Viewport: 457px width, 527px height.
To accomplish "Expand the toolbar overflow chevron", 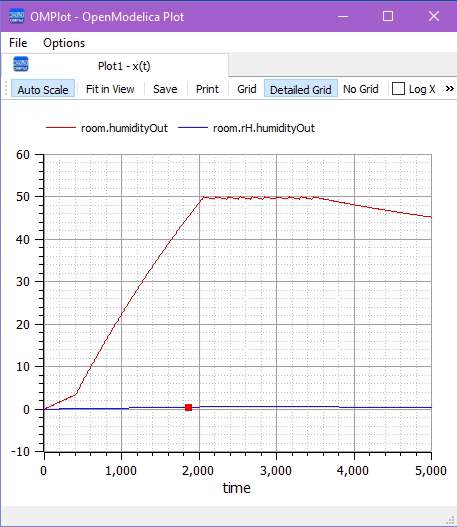I will click(450, 89).
